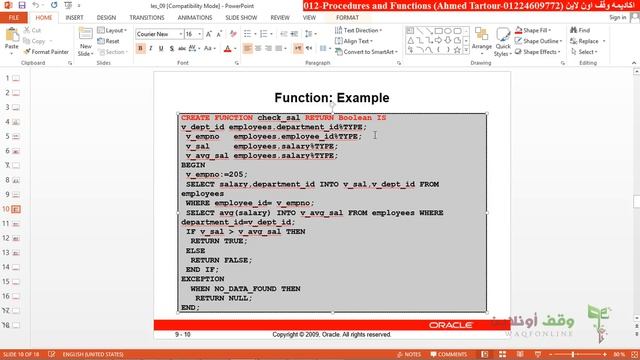This screenshot has height=360, width=640.
Task: Click the Select button in Editing group
Action: 584,52
